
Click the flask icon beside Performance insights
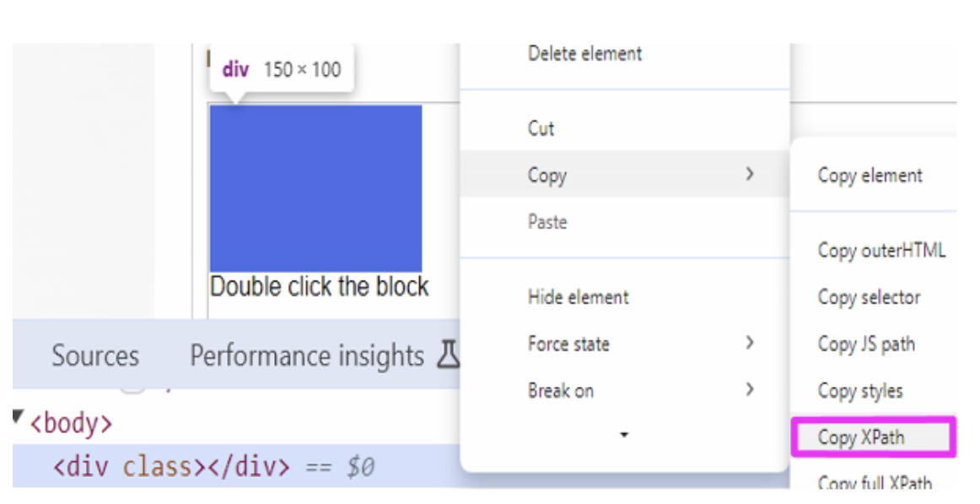(x=448, y=357)
